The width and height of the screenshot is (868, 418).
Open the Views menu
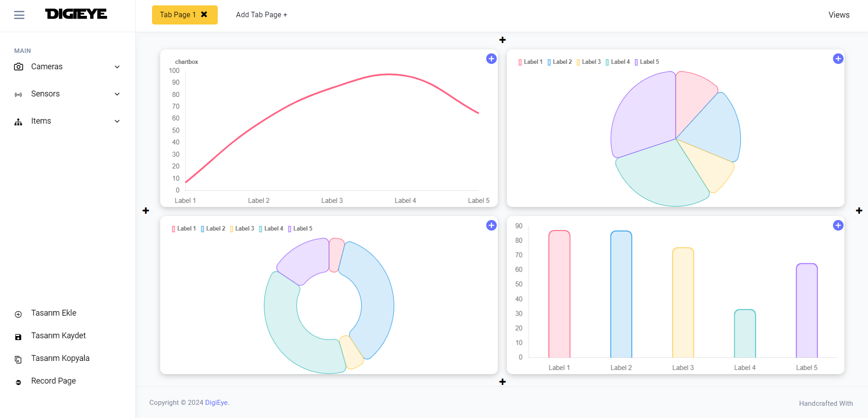tap(839, 14)
